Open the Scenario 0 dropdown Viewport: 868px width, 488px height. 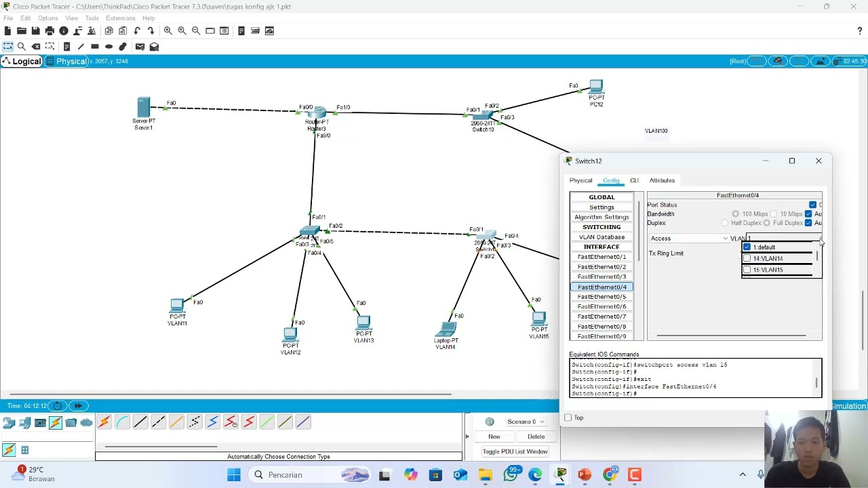[527, 422]
